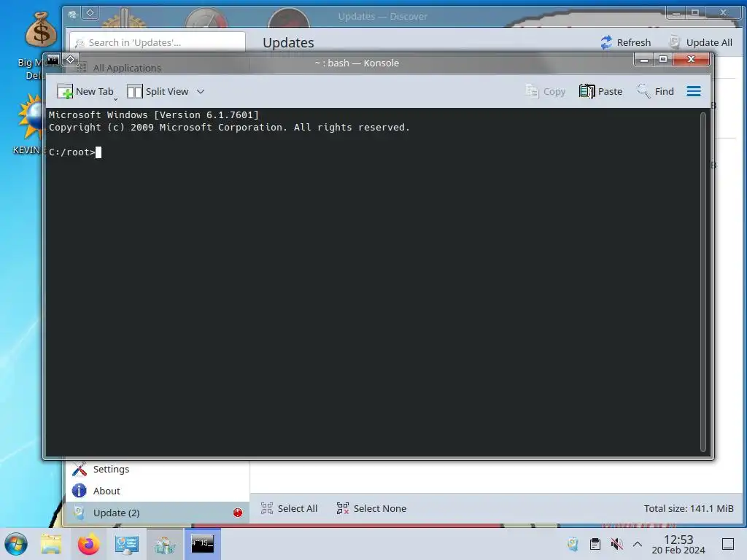Click Paste in the Konsole toolbar
This screenshot has width=747, height=560.
(601, 91)
